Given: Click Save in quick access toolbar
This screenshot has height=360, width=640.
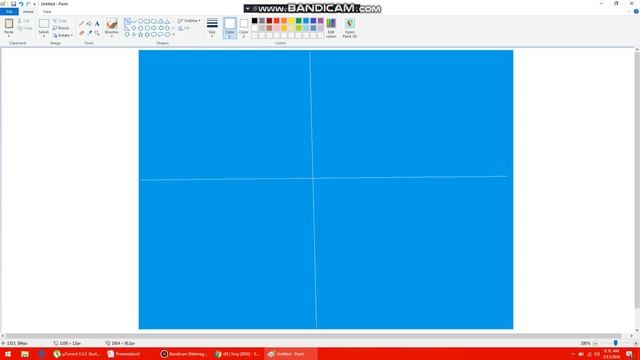Looking at the screenshot, I should (13, 4).
